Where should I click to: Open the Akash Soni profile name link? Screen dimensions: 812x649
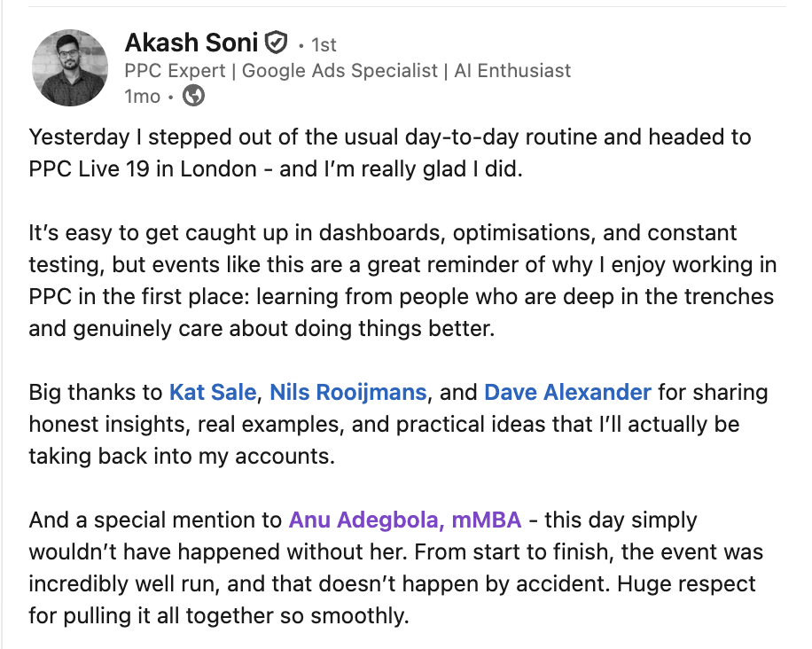point(192,42)
